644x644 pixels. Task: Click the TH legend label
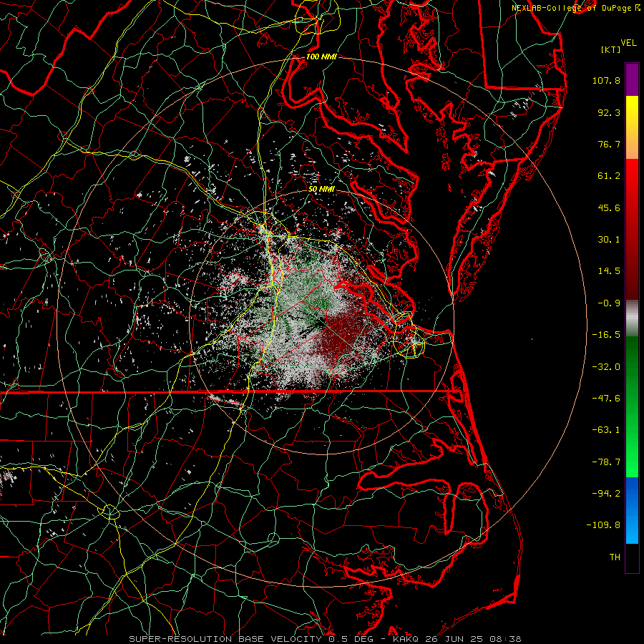tap(615, 557)
